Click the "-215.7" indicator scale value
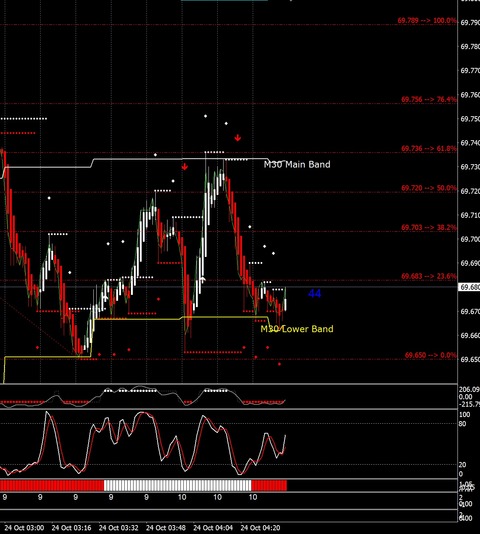 pos(469,404)
